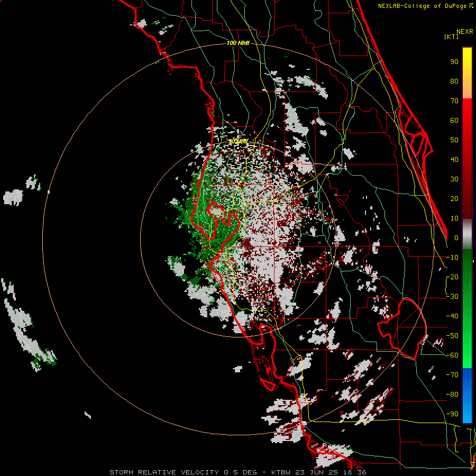Click the NEXLAB-College of DuPage credit text

point(425,6)
